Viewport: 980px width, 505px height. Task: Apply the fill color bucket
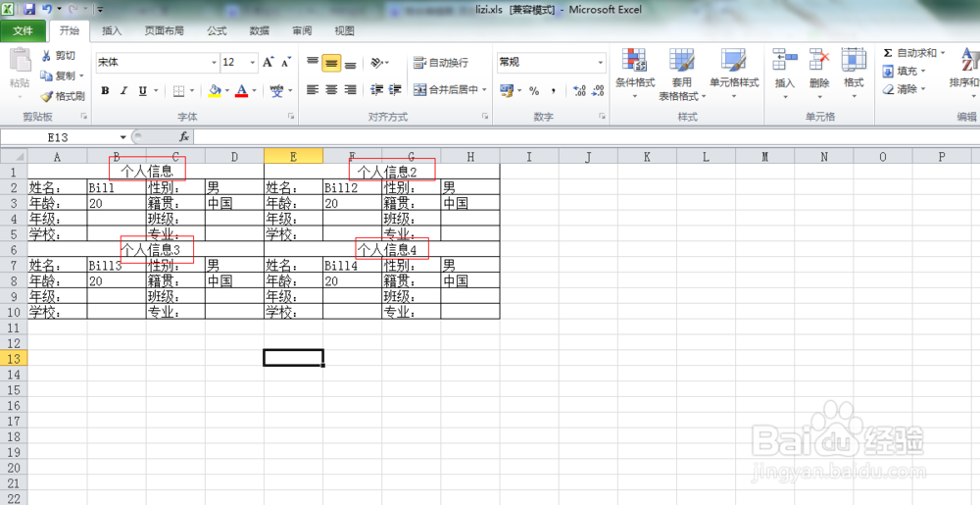point(215,90)
